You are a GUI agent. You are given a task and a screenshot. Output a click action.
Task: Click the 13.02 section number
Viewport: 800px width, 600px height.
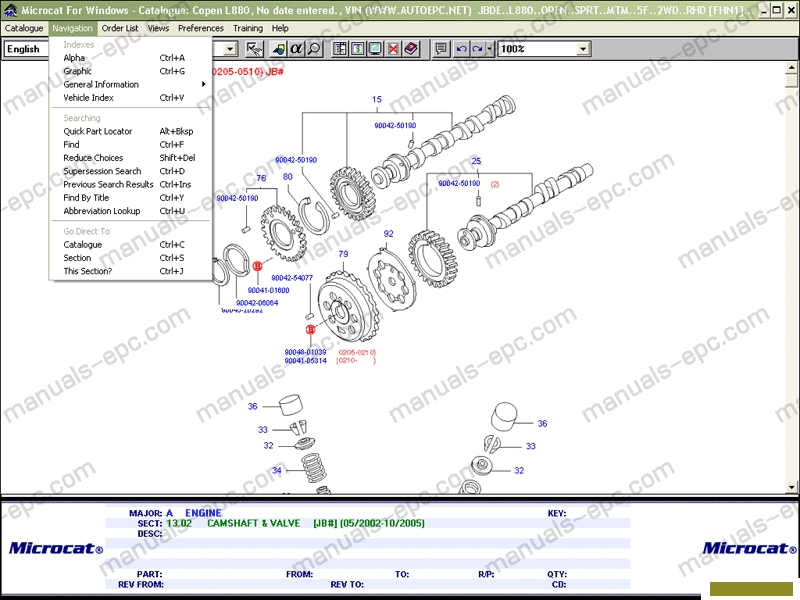179,523
